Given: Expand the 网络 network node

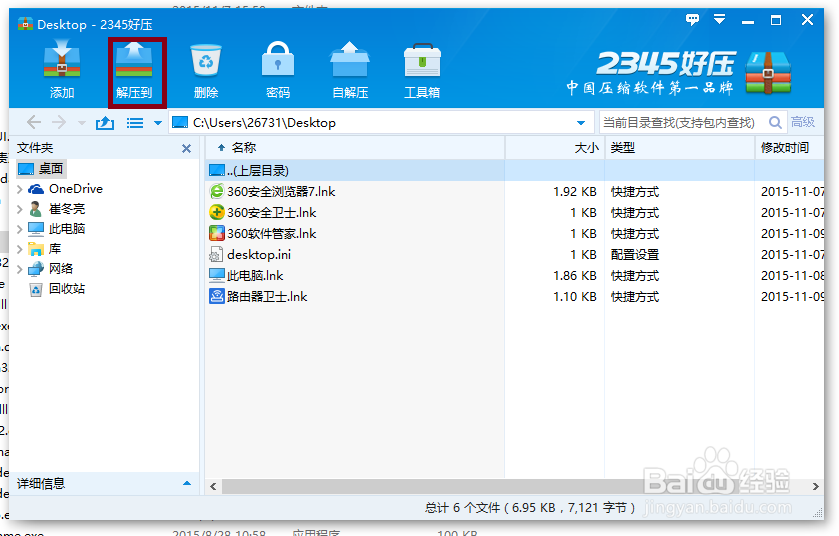Looking at the screenshot, I should click(20, 269).
